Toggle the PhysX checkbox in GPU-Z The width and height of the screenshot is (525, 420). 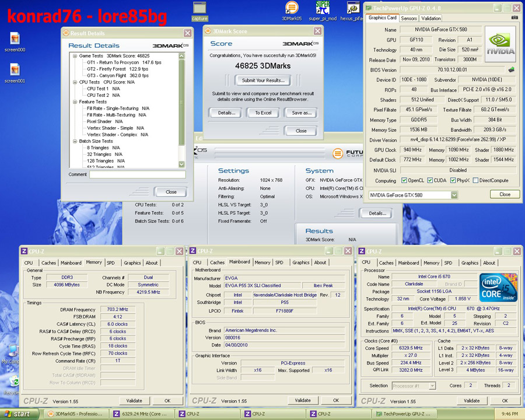(453, 180)
